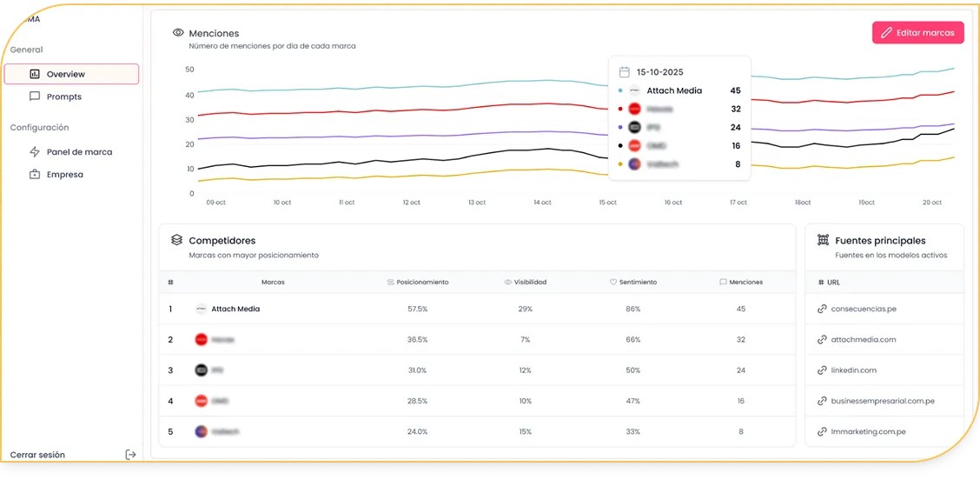Click the Fuentes principales grid icon
Screen dimensions: 980x480
(x=822, y=240)
